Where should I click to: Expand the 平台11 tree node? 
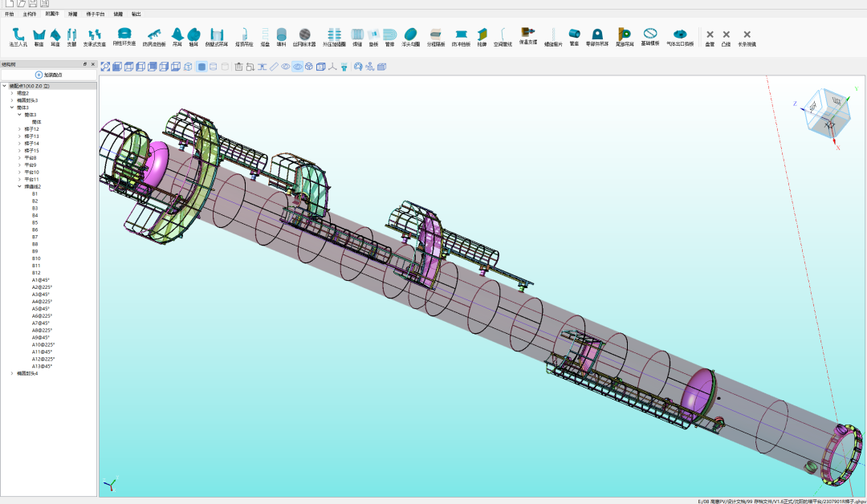(x=19, y=180)
